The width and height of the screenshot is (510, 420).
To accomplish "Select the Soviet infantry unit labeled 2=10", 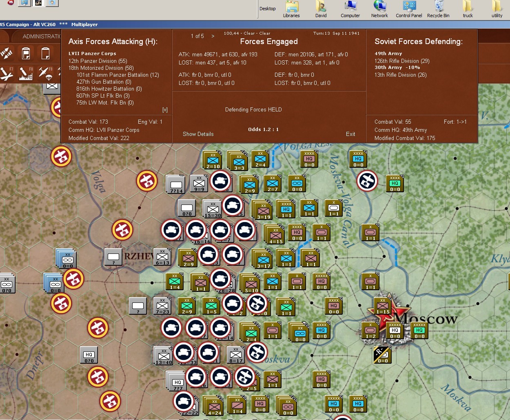I will pos(213,160).
